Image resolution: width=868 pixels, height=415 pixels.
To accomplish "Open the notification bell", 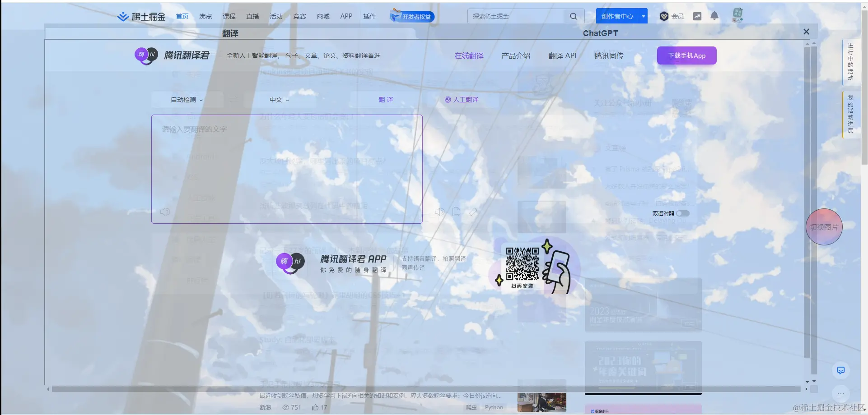I will [x=714, y=16].
